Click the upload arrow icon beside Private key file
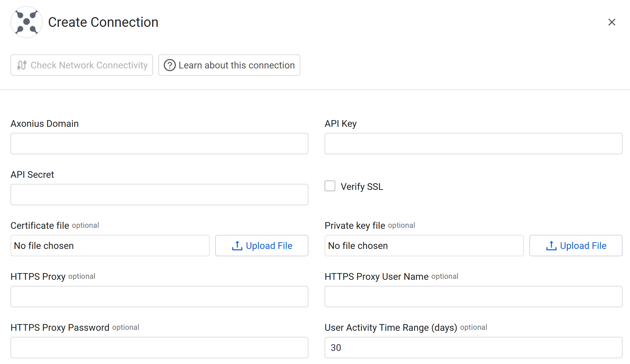630x364 pixels. (551, 246)
